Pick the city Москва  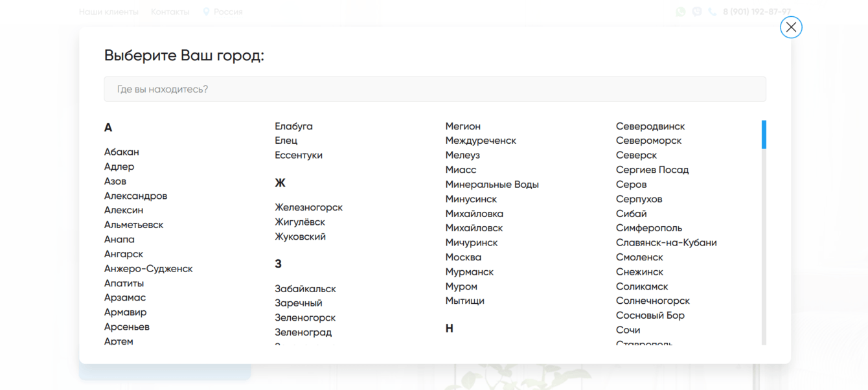pos(464,257)
